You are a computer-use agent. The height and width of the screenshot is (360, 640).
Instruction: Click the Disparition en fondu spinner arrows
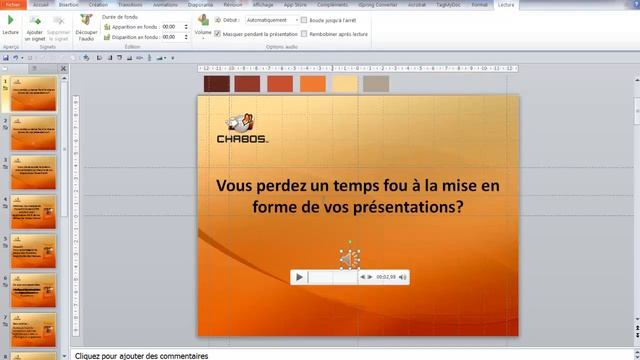tap(186, 37)
